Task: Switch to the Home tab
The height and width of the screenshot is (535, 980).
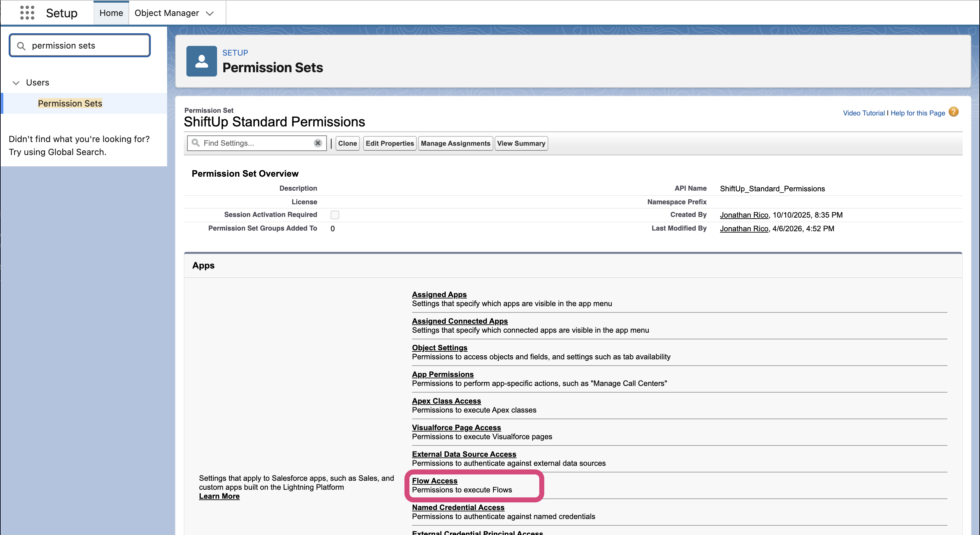Action: coord(111,13)
